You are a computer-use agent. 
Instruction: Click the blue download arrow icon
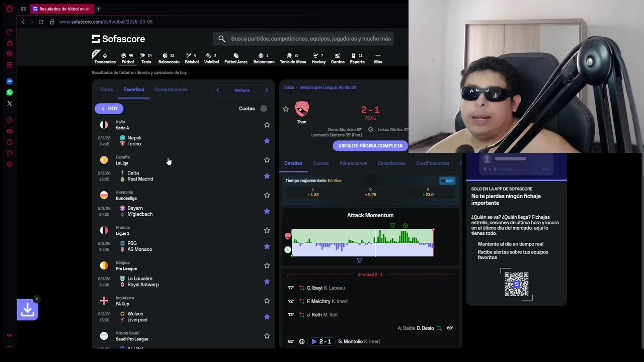[27, 310]
